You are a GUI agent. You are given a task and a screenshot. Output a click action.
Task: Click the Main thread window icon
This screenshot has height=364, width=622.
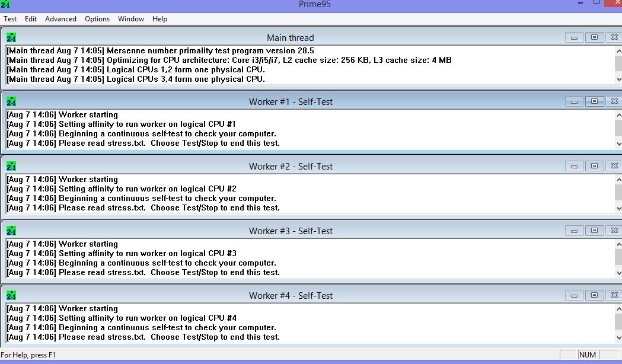pyautogui.click(x=11, y=38)
